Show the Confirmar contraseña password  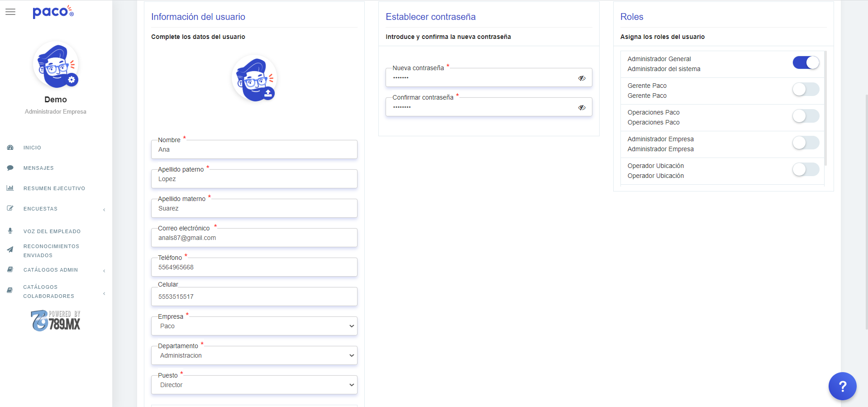point(582,108)
